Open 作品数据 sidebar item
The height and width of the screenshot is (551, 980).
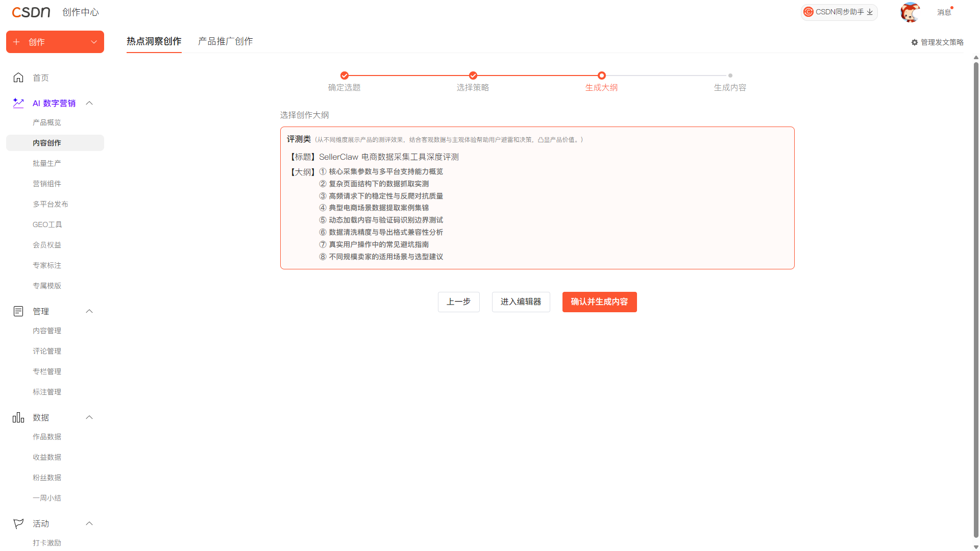(x=47, y=437)
